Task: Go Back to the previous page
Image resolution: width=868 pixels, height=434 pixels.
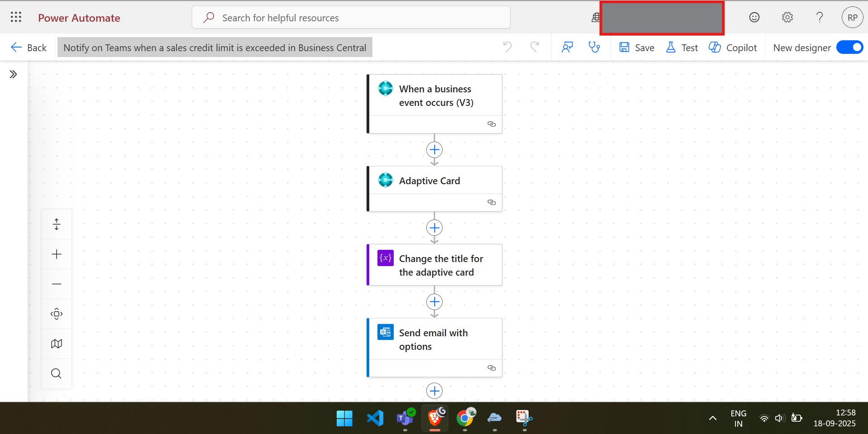Action: [x=29, y=48]
